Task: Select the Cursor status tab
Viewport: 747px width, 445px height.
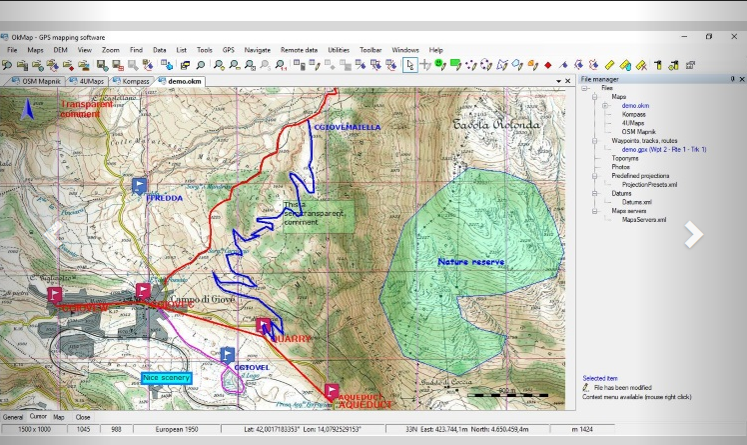Action: pos(38,416)
